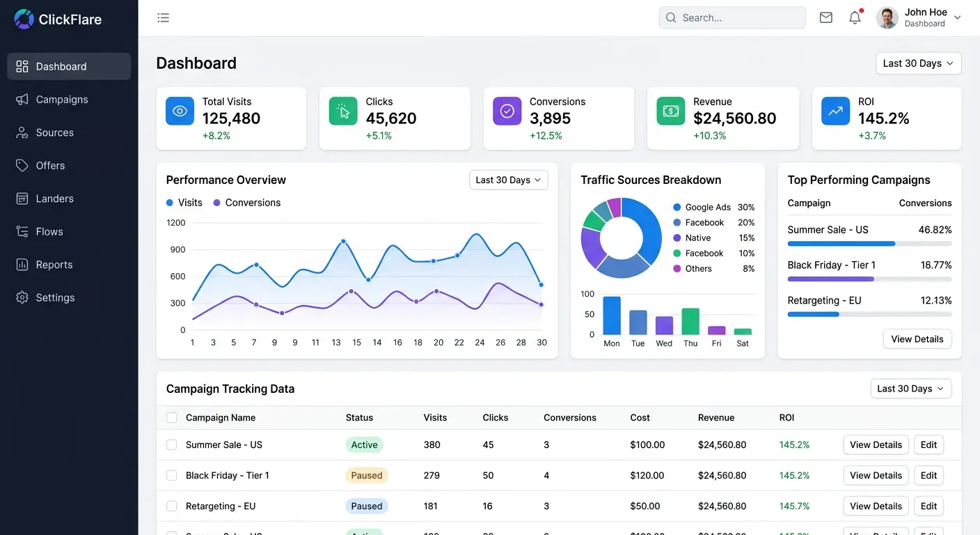Click the Retargeting - EU progress bar
The height and width of the screenshot is (535, 980).
869,314
